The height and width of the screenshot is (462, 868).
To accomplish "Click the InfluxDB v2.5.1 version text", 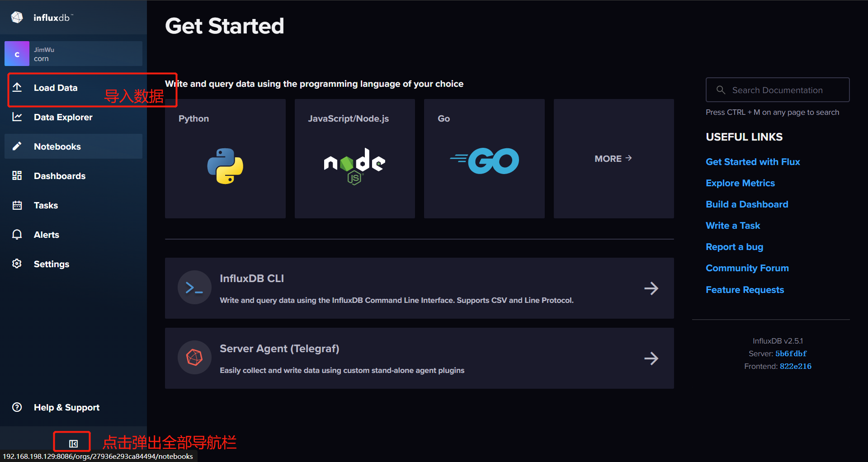I will pyautogui.click(x=778, y=341).
